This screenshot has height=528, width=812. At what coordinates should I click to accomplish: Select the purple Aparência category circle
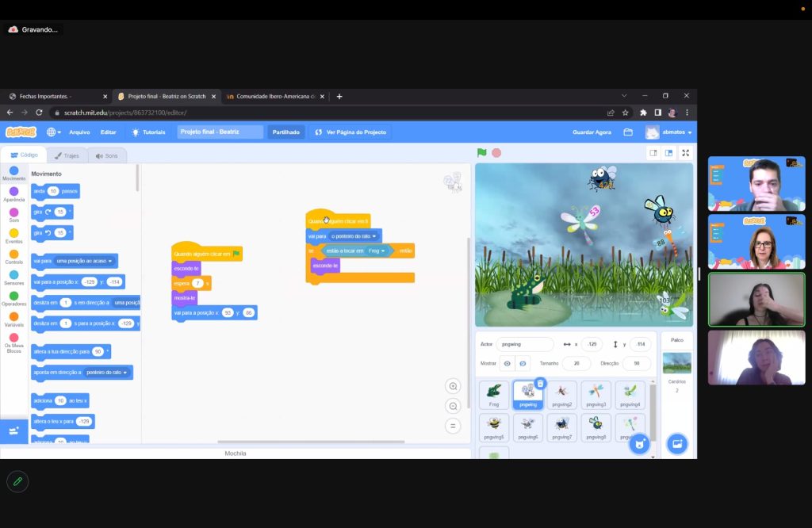click(13, 192)
